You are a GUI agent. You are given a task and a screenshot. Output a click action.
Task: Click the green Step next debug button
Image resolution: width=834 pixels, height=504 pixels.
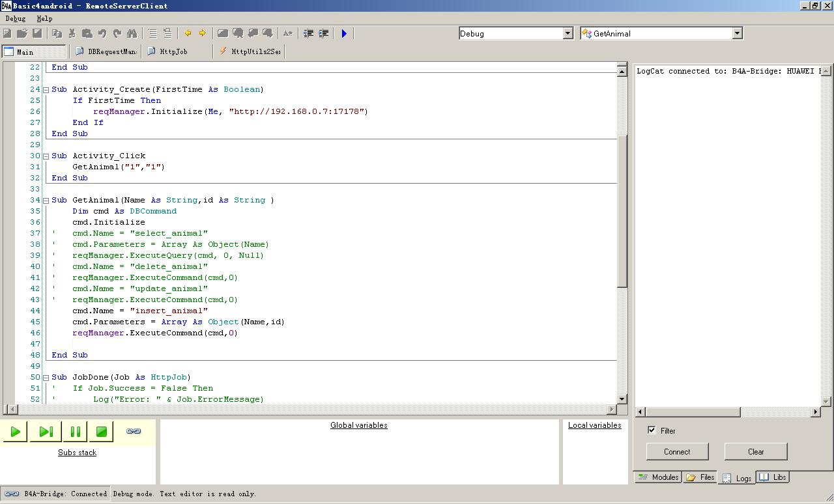(x=46, y=431)
